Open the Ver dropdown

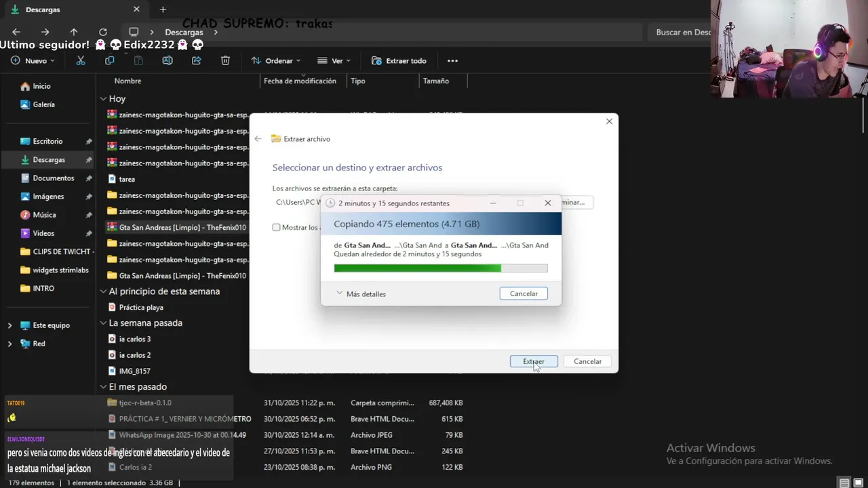coord(334,60)
